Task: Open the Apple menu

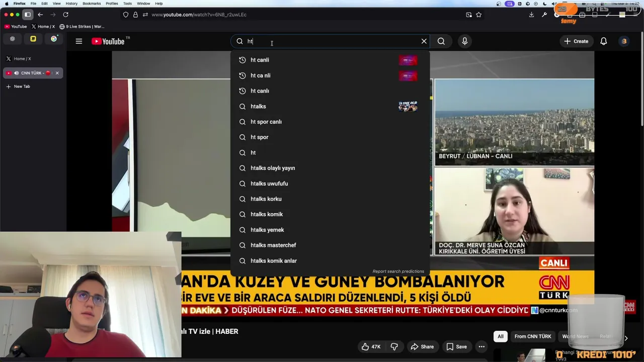Action: [x=7, y=4]
